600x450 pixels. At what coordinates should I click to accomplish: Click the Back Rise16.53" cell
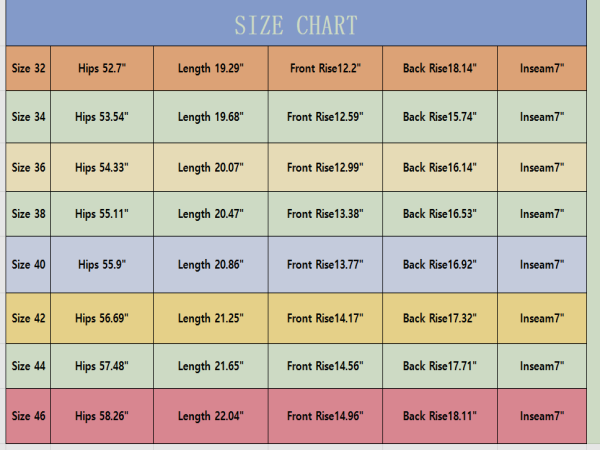(440, 214)
